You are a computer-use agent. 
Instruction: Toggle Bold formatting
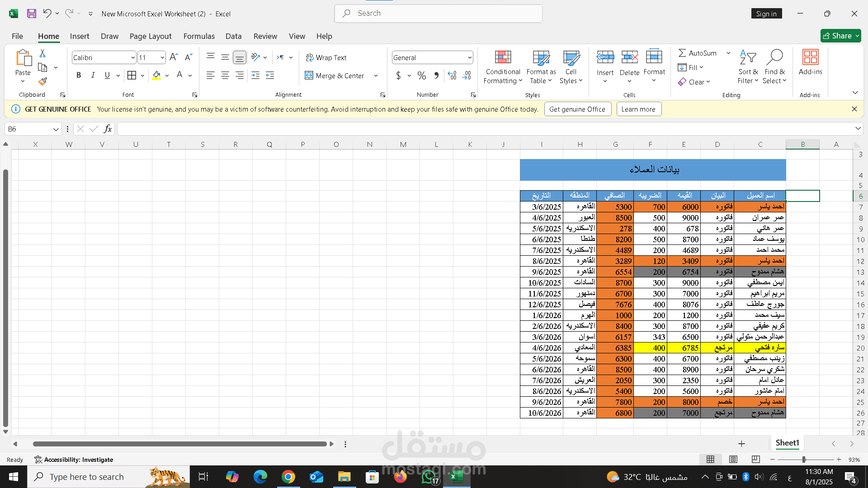tap(79, 75)
